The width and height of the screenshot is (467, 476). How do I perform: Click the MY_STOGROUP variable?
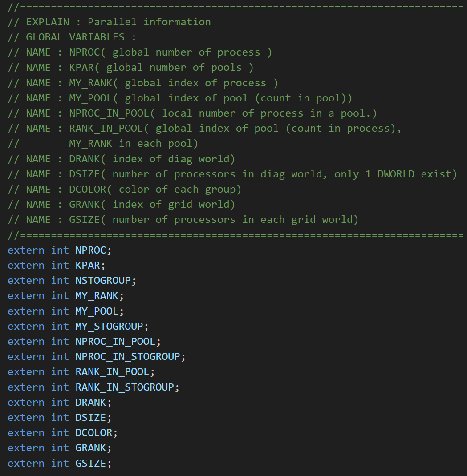point(109,326)
